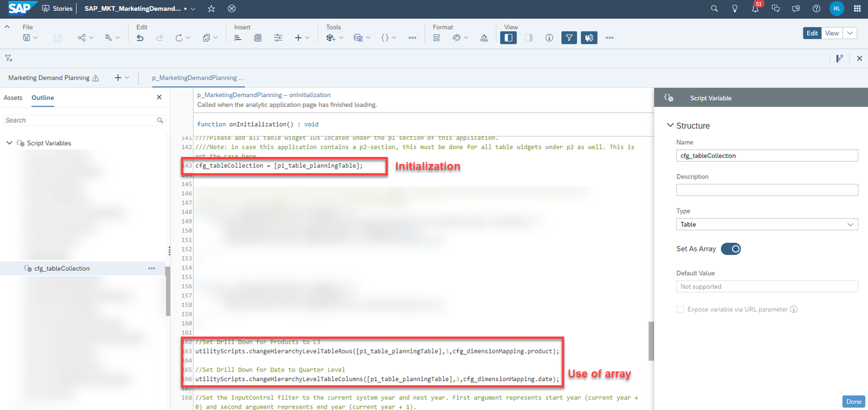Open the curly braces scripting icon
The height and width of the screenshot is (410, 868).
(385, 37)
